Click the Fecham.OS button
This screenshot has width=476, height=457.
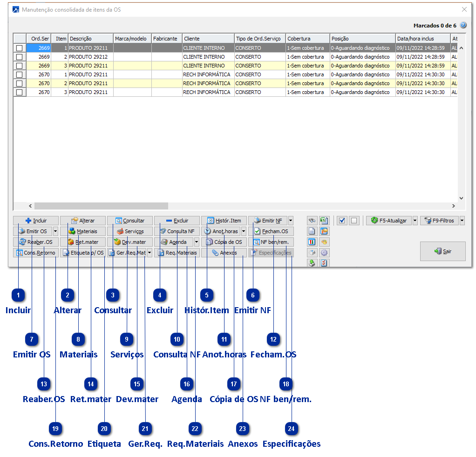(x=271, y=231)
